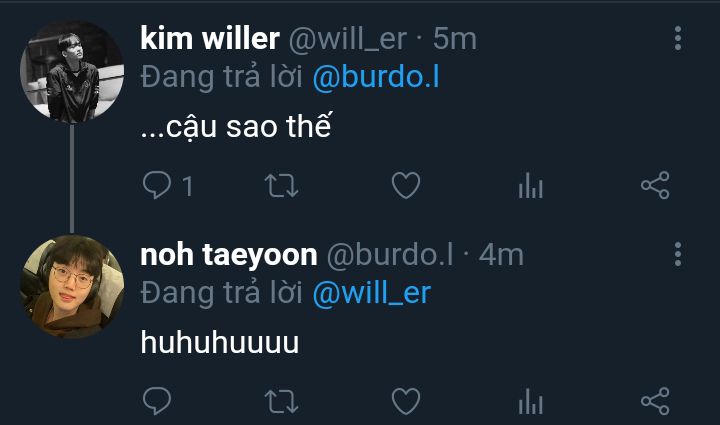The width and height of the screenshot is (720, 425).
Task: Like noh taeyoon's "huhuhuuuu" tweet
Action: [406, 401]
